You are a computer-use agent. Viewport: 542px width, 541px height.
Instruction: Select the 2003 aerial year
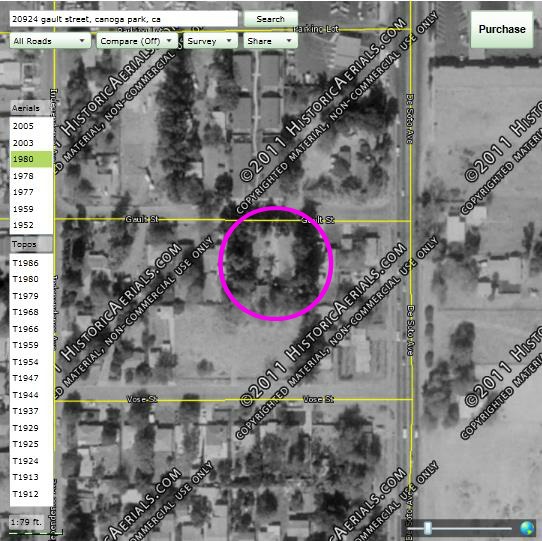click(31, 143)
